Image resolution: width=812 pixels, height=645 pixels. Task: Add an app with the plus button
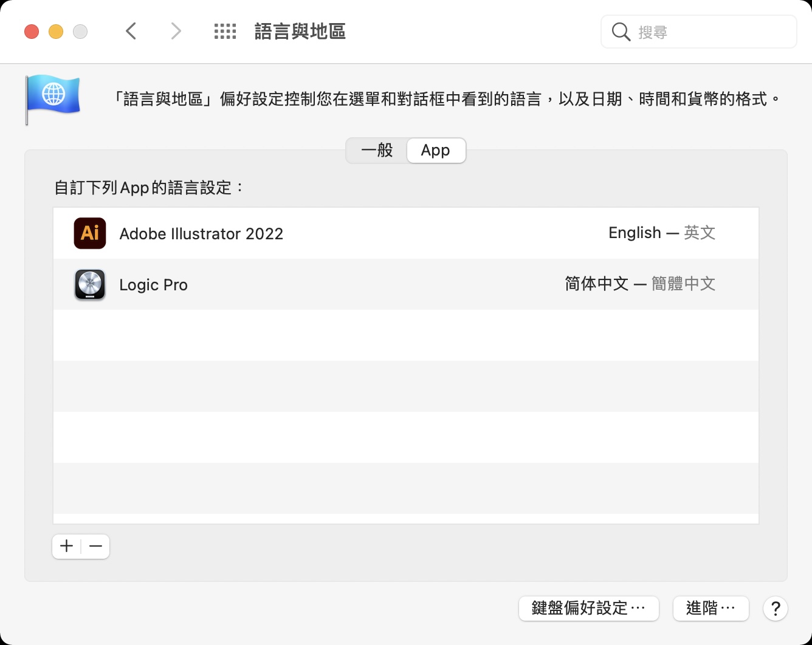[67, 546]
